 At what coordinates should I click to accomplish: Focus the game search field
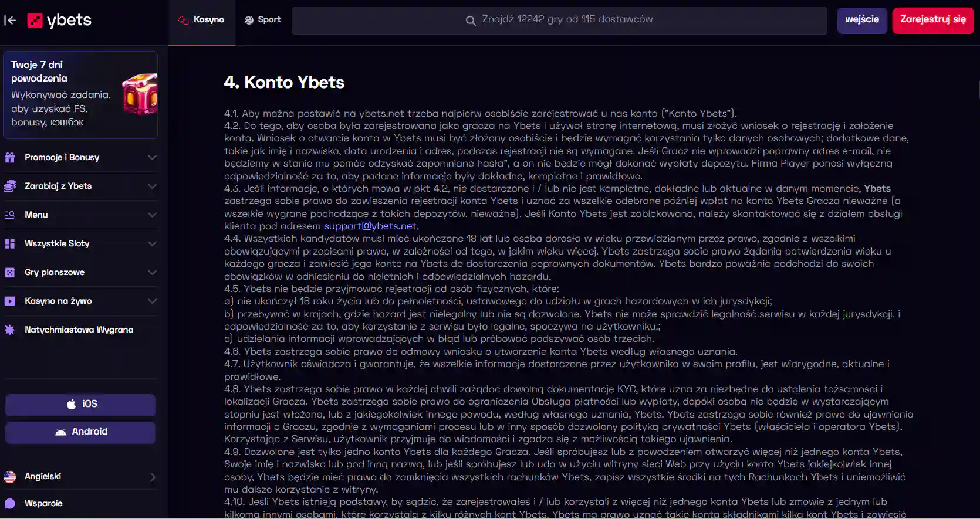coord(559,21)
